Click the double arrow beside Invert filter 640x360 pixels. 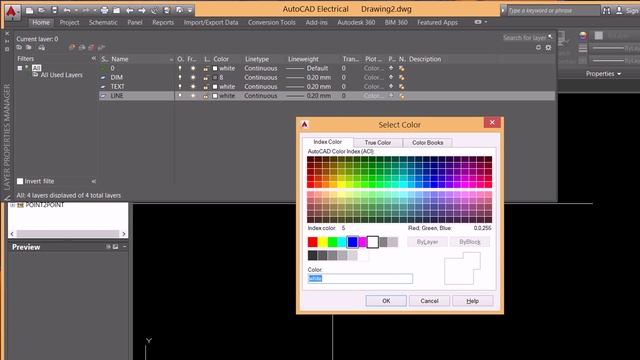pos(93,181)
